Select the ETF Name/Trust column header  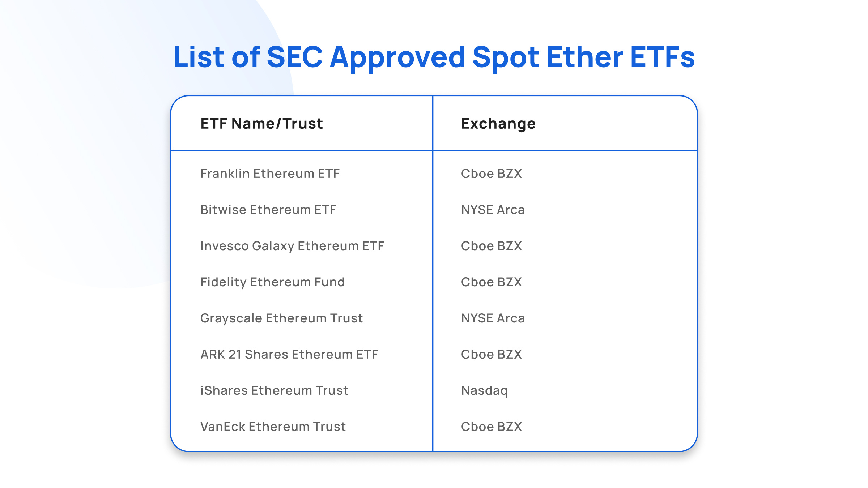pos(261,124)
